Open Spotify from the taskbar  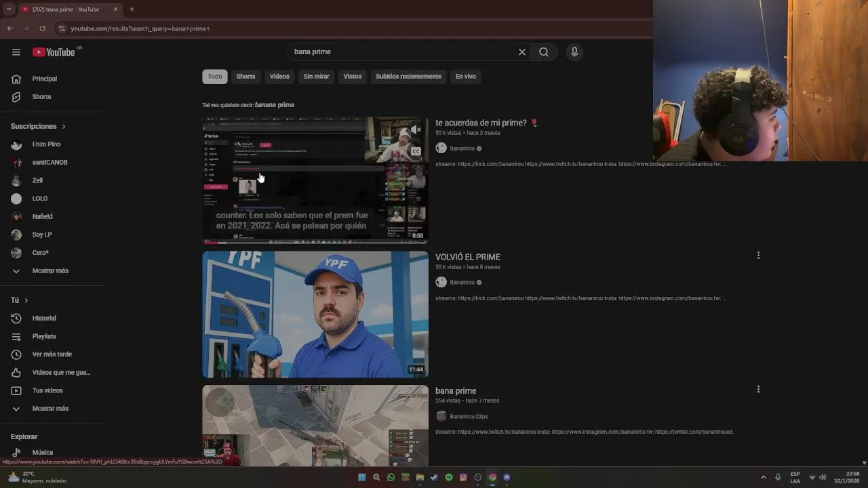[x=449, y=477]
